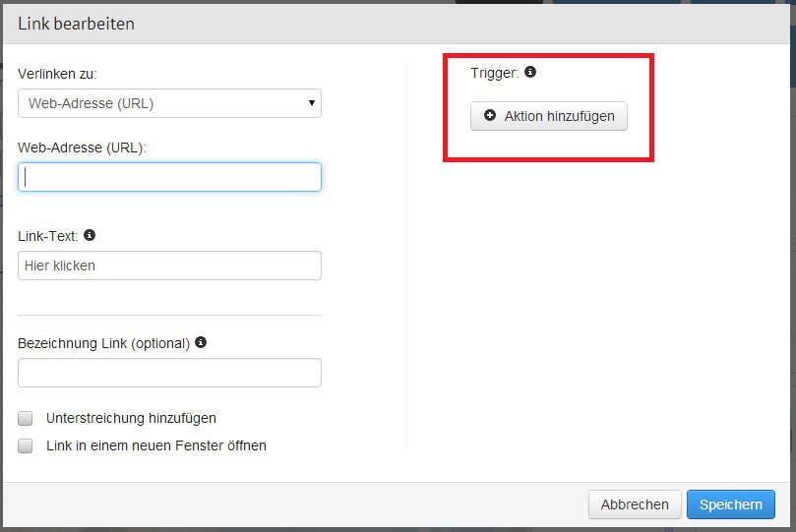This screenshot has width=796, height=532.
Task: Click the Bezeichnung Link optional text field
Action: click(169, 373)
